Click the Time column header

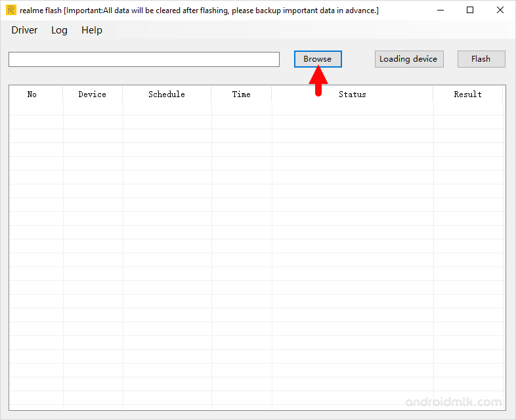[242, 94]
